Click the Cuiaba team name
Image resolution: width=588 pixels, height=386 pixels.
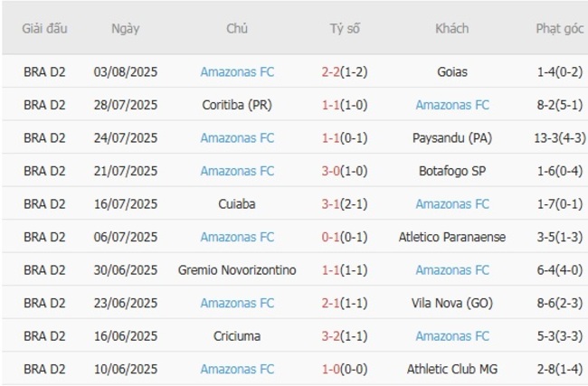pyautogui.click(x=238, y=204)
